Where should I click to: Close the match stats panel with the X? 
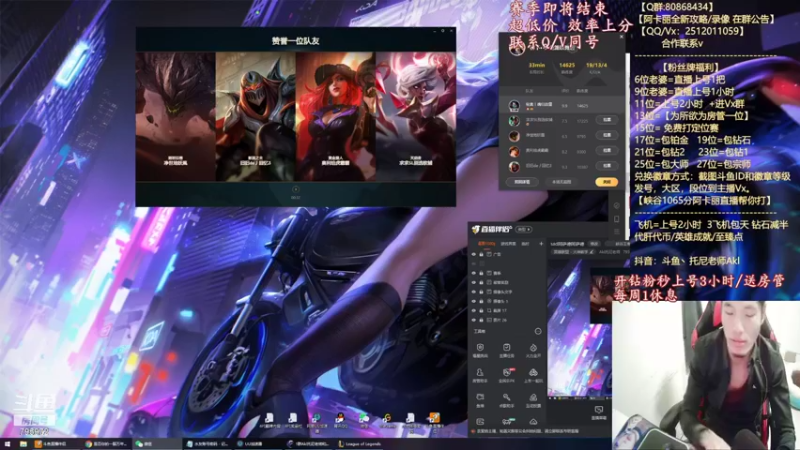621,37
